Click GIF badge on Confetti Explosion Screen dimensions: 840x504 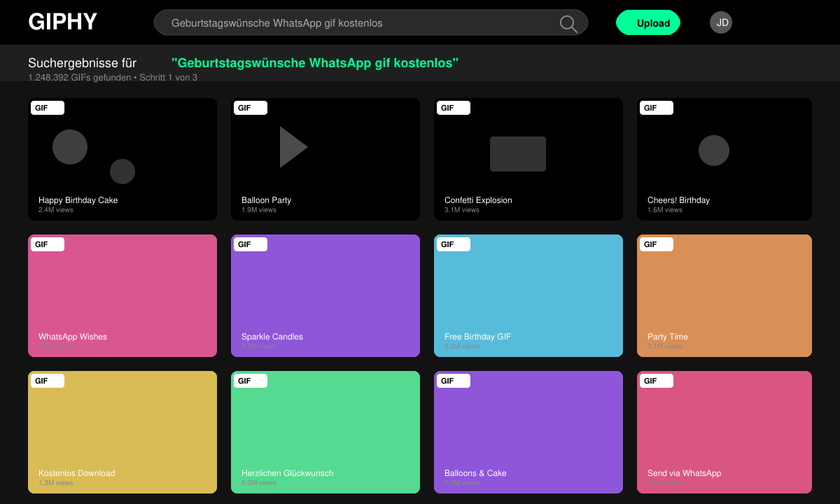tap(454, 108)
